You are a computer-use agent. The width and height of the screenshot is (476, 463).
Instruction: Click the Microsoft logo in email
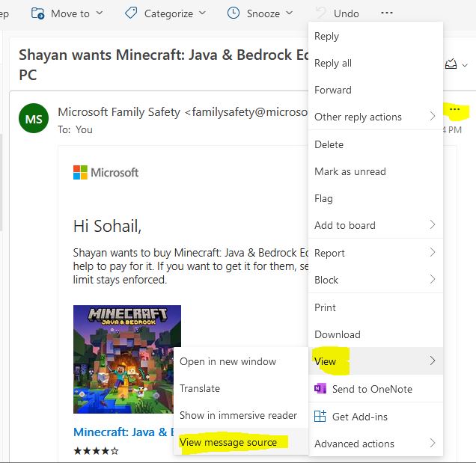(x=106, y=172)
